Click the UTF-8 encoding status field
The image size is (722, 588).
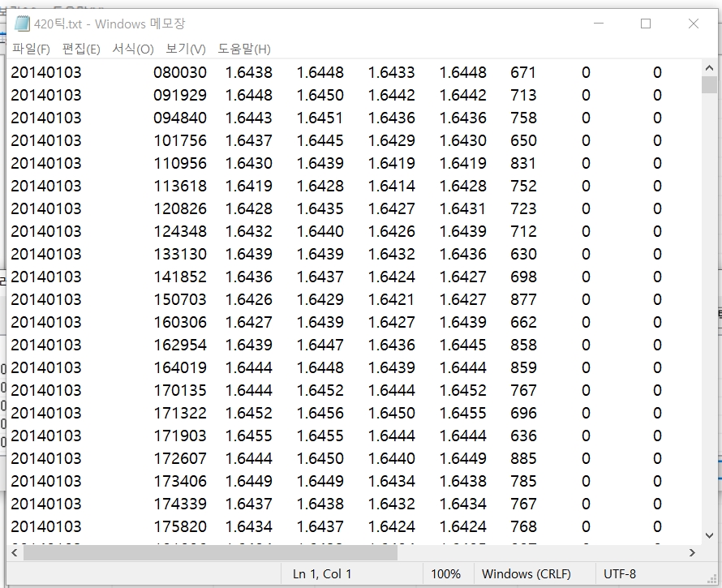621,573
